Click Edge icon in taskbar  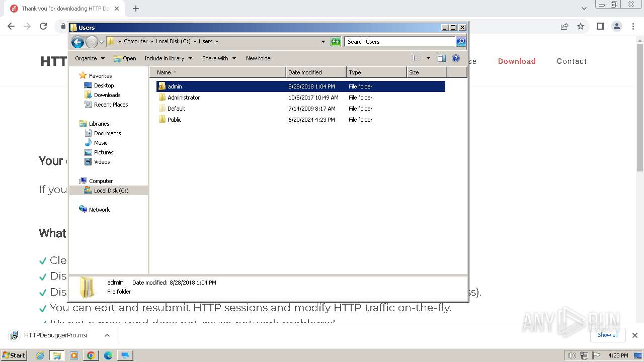[x=108, y=355]
